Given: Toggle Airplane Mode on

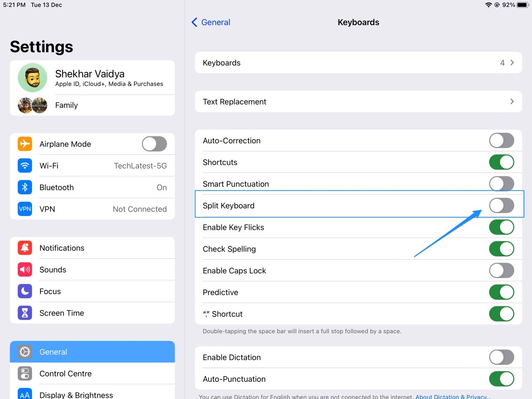Looking at the screenshot, I should 154,144.
